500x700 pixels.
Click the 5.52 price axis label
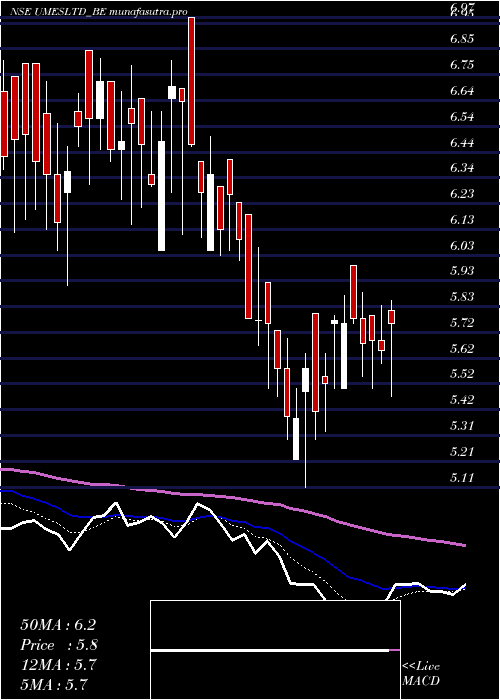coord(462,373)
